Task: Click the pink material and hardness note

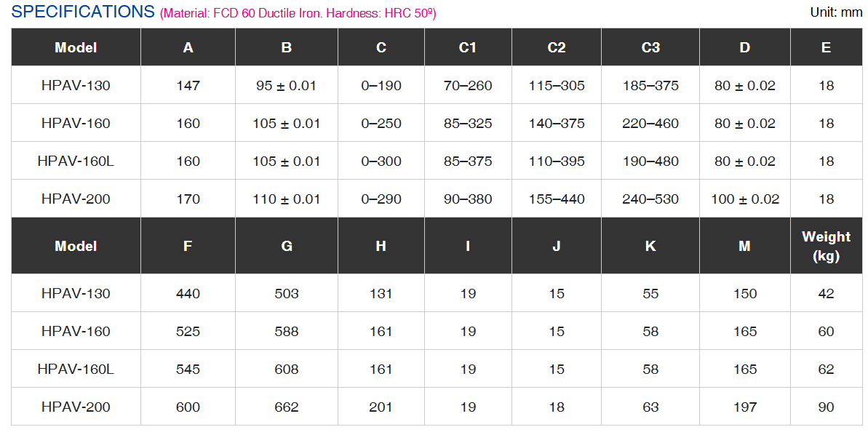Action: tap(298, 13)
